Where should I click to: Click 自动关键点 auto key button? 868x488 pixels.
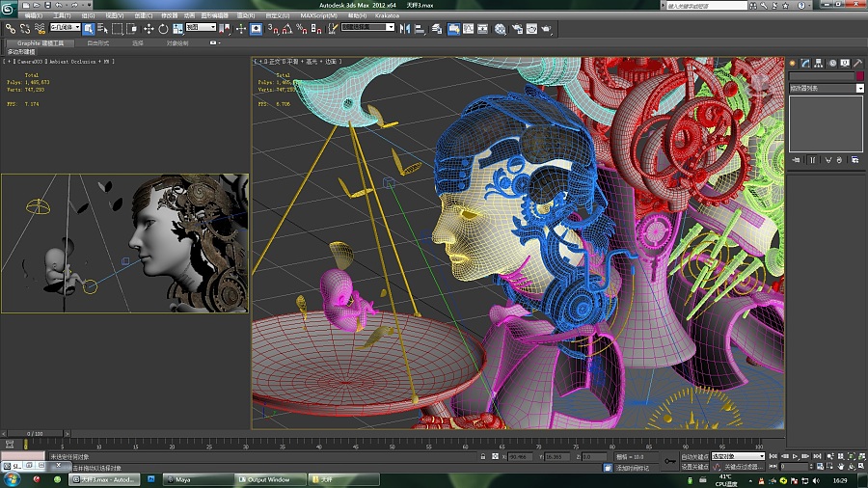(x=694, y=456)
